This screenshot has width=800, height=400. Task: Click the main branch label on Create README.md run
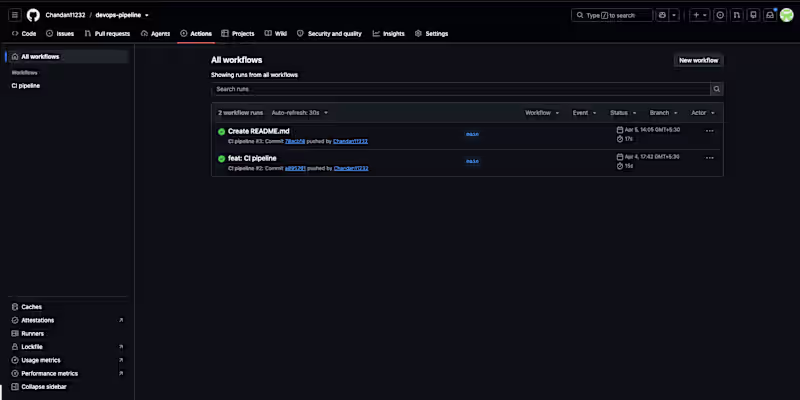coord(472,134)
